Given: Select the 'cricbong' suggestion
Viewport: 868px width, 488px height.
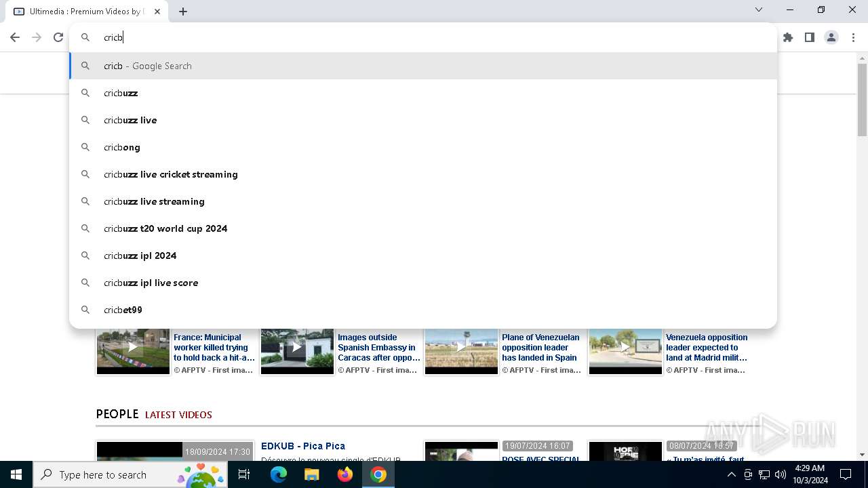Looking at the screenshot, I should point(423,147).
